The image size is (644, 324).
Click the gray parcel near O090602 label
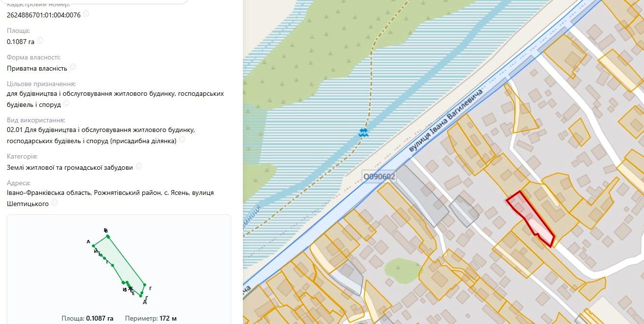click(x=422, y=195)
